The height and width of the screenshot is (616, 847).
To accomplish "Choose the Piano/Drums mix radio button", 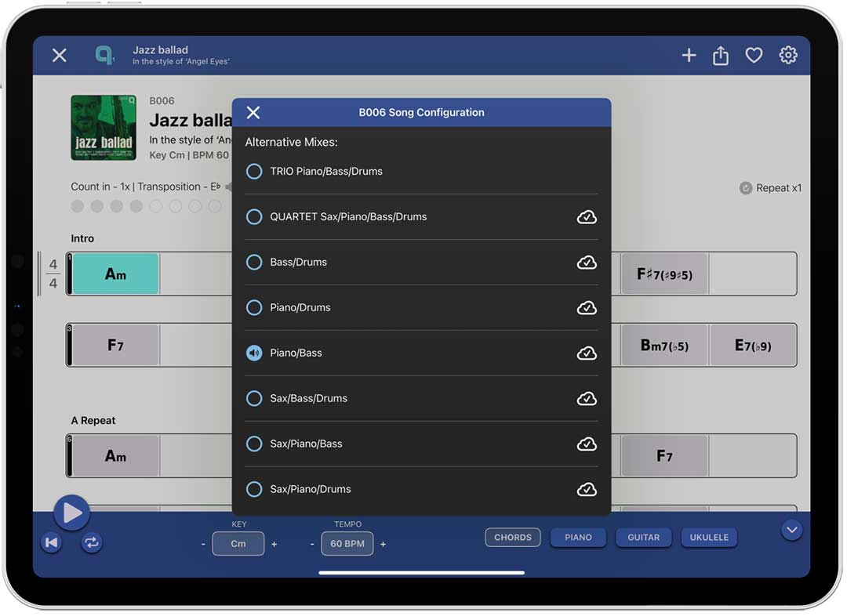I will click(254, 308).
